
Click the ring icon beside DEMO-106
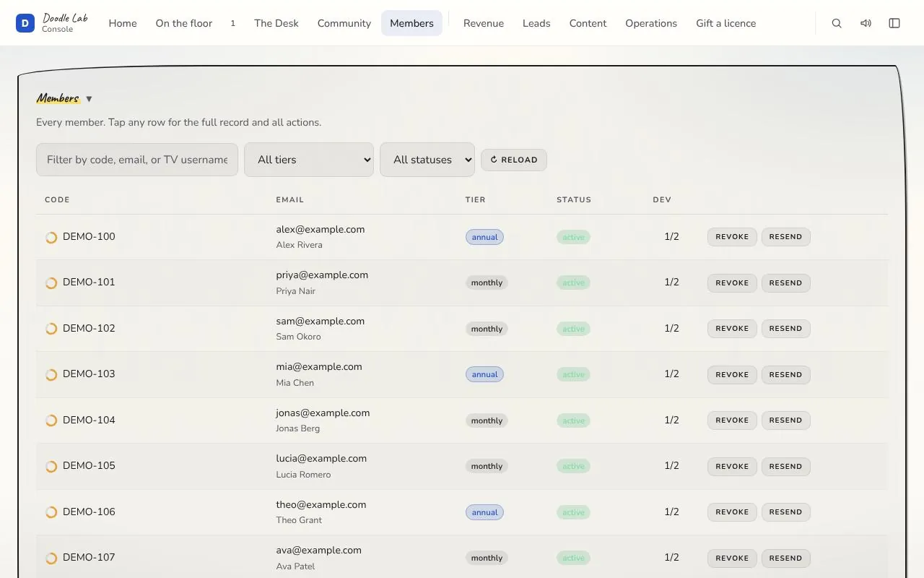tap(51, 512)
